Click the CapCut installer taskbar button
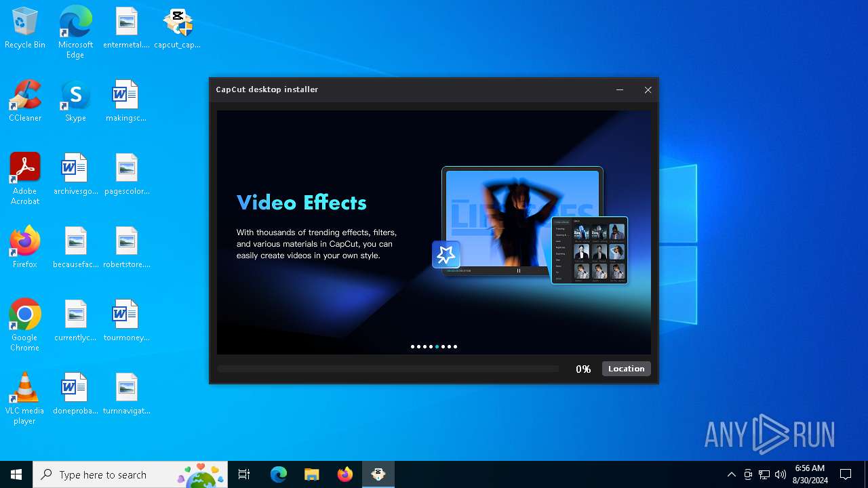 [x=378, y=474]
